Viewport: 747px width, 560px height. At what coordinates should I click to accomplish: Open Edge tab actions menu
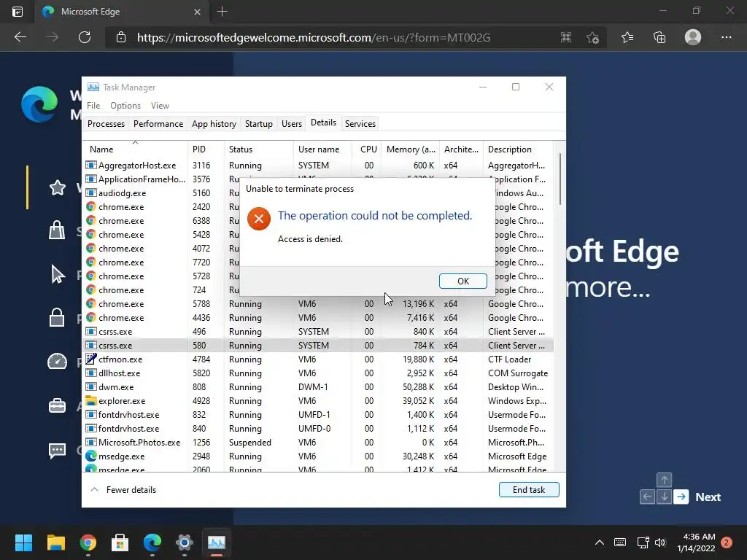point(18,12)
